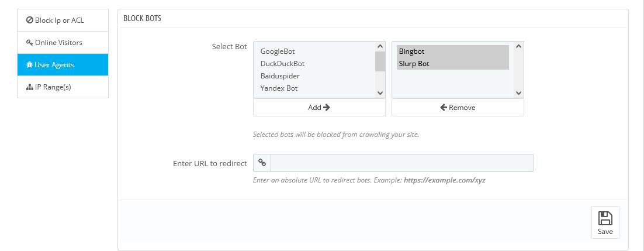Click the Online Visitors key icon
Viewport: 644px width, 251px height.
click(30, 43)
